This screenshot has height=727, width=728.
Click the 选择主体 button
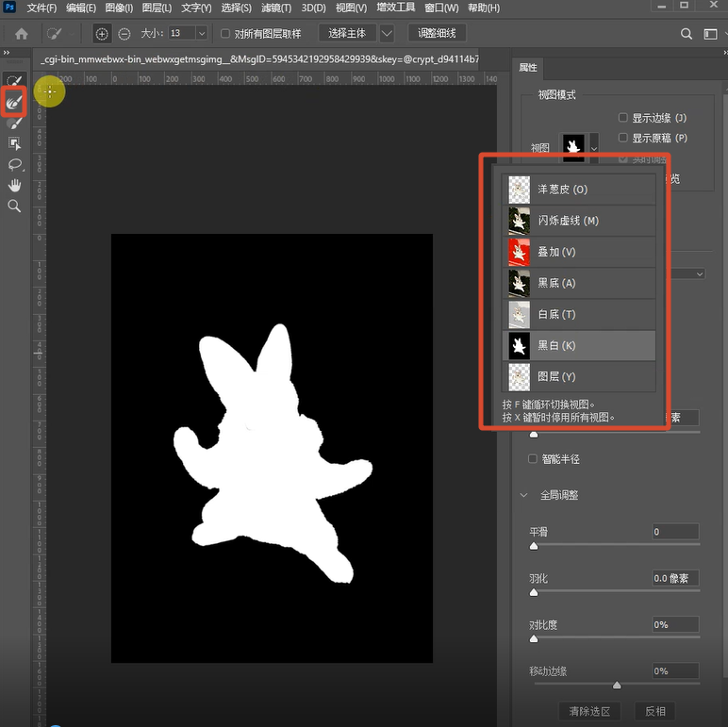coord(347,33)
